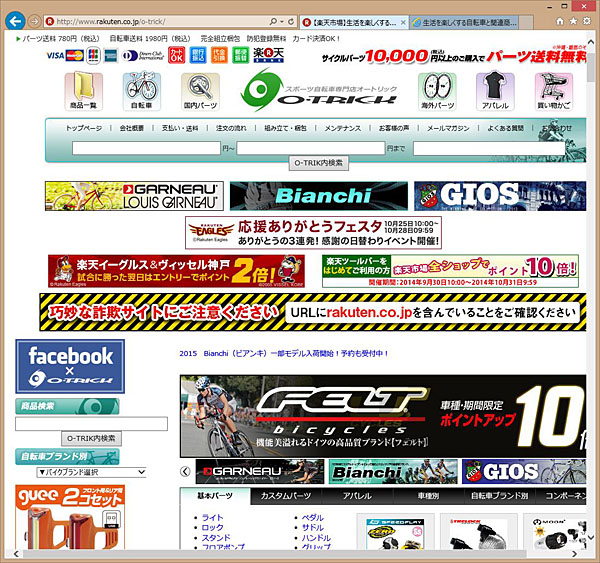Switch to the 基本パーツ tab
Viewport: 600px width, 563px height.
tap(215, 496)
